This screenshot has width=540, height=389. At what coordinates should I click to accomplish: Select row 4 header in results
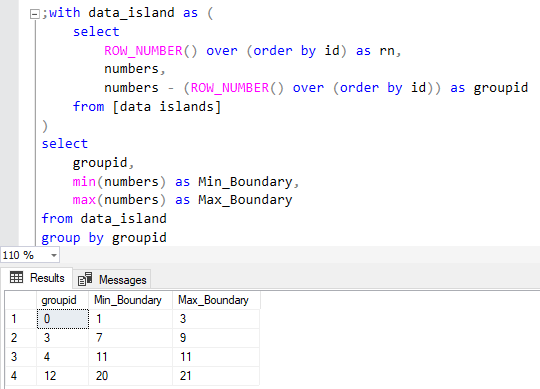tap(21, 376)
